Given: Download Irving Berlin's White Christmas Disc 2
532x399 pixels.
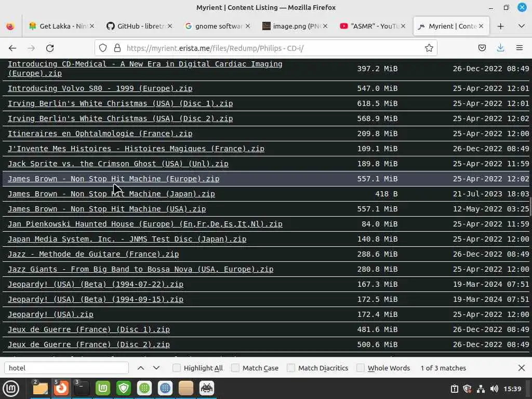Looking at the screenshot, I should click(121, 119).
